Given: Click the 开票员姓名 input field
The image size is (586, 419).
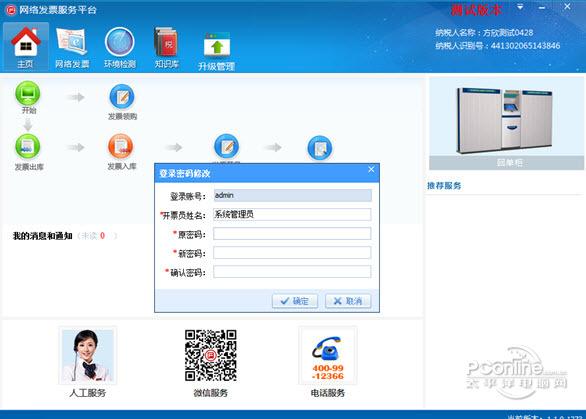Looking at the screenshot, I should (292, 215).
